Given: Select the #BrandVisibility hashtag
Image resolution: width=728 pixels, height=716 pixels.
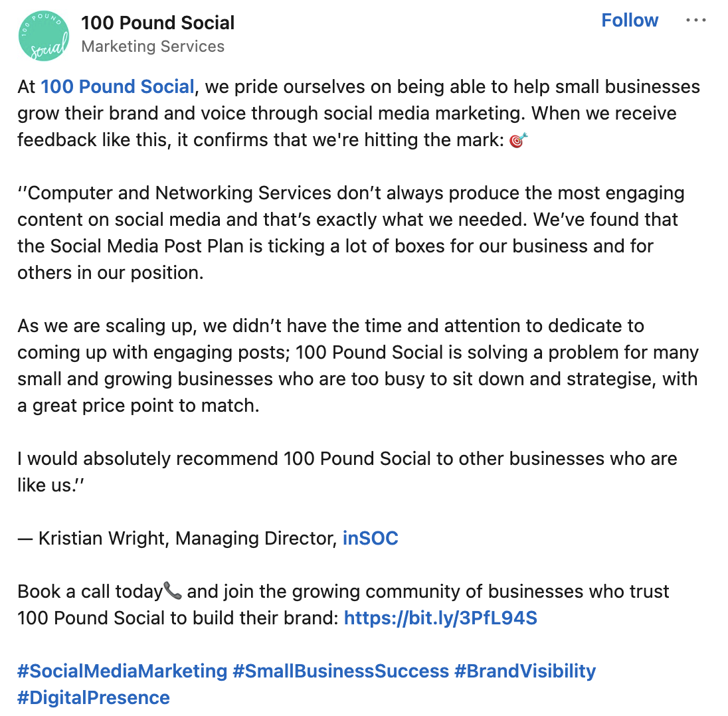Looking at the screenshot, I should 525,671.
